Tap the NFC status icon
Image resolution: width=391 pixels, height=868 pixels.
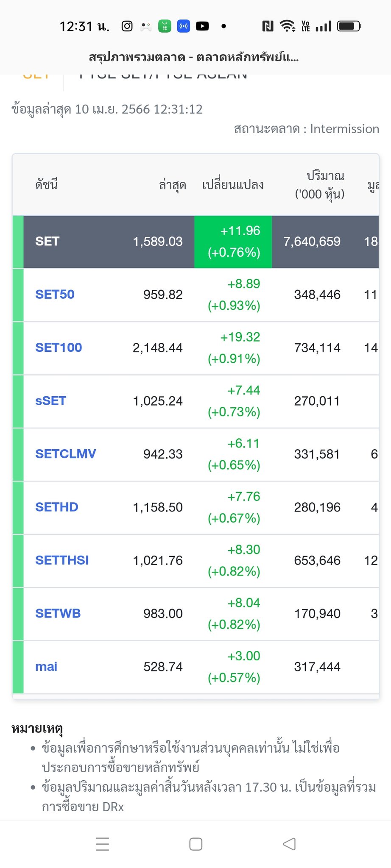tap(268, 26)
